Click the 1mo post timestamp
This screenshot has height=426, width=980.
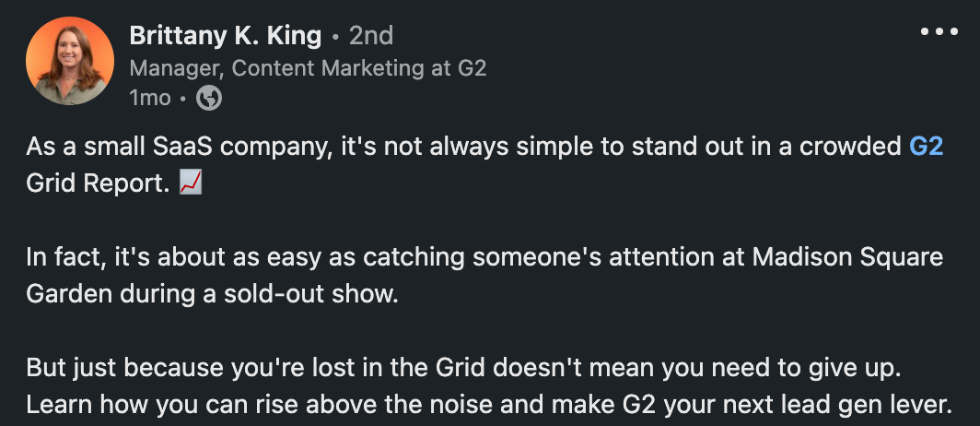point(150,97)
